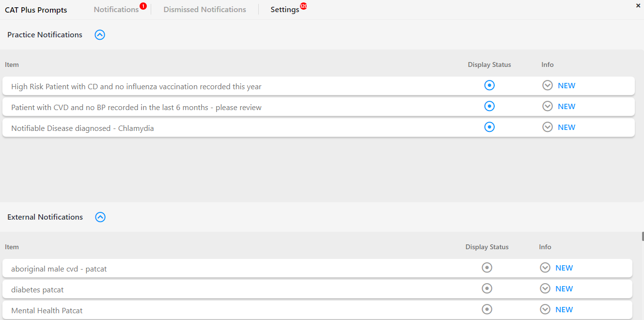Select 'Notifiable Disease diagnosed - Chlamydia' text
The width and height of the screenshot is (644, 320).
[82, 128]
